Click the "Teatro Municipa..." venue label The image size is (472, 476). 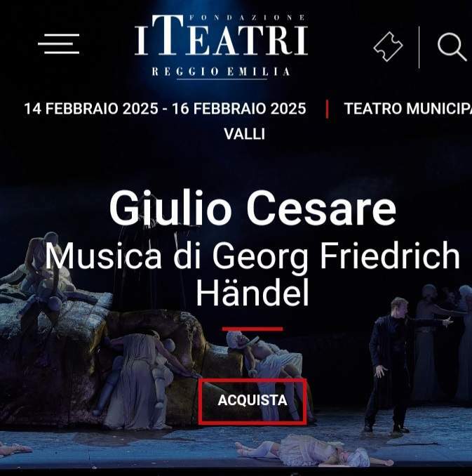pos(407,109)
